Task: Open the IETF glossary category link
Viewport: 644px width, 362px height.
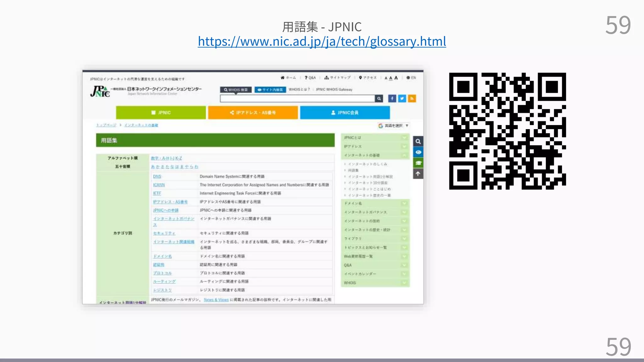Action: point(157,193)
